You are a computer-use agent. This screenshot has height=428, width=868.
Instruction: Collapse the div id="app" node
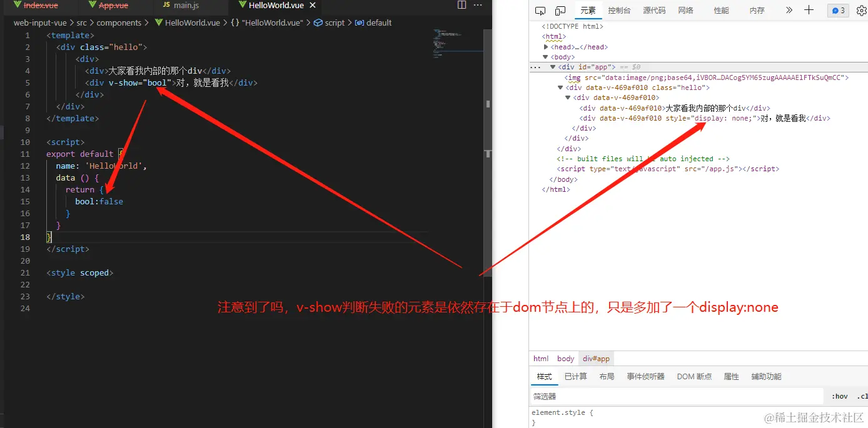(553, 67)
